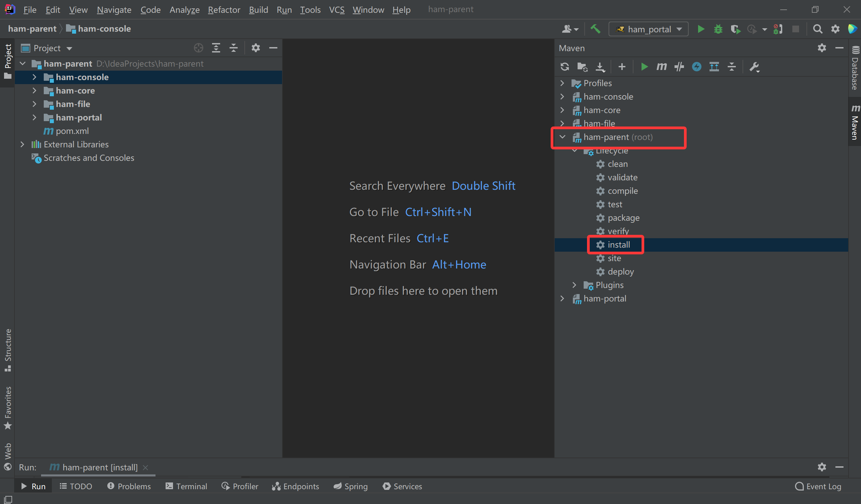861x504 pixels.
Task: Toggle Offline Mode in the Maven toolbar
Action: click(679, 67)
